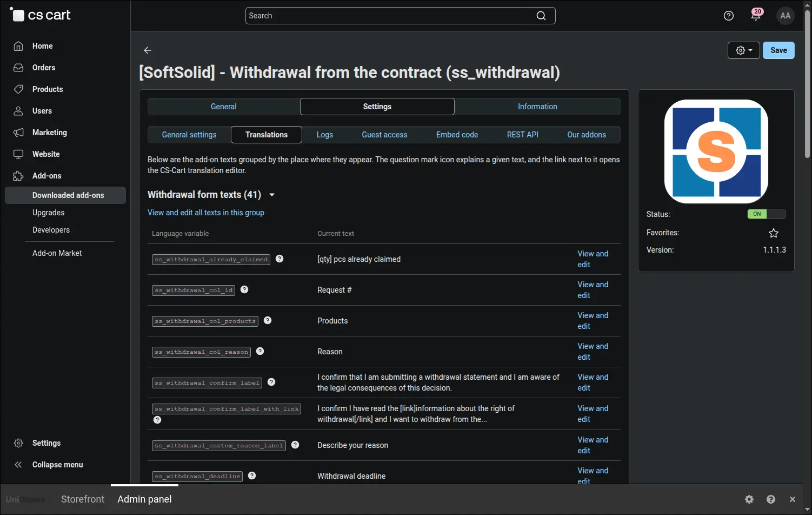
Task: Open the AA user account avatar
Action: click(x=786, y=16)
